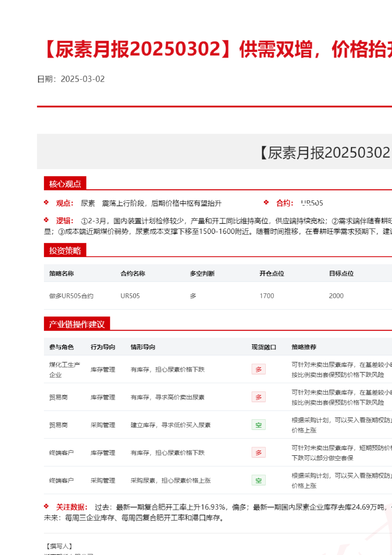The height and width of the screenshot is (555, 392).
Task: Click the red bullet beside 观点
Action: pyautogui.click(x=46, y=202)
